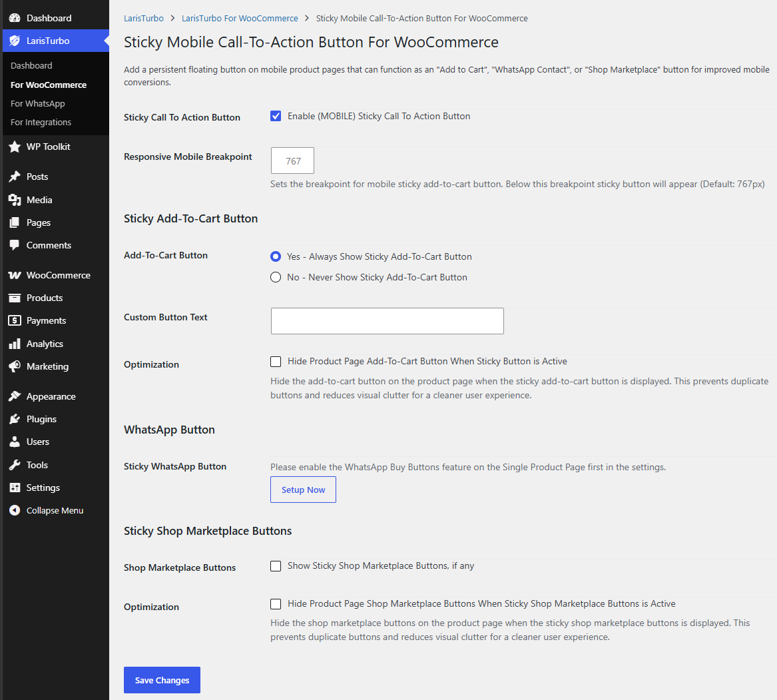This screenshot has width=777, height=700.
Task: Open For Integrations submenu item
Action: [41, 122]
